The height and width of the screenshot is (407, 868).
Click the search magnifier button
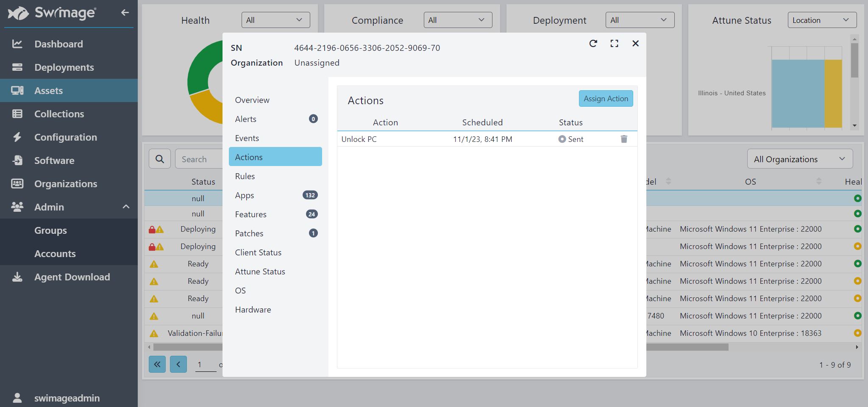coord(160,159)
